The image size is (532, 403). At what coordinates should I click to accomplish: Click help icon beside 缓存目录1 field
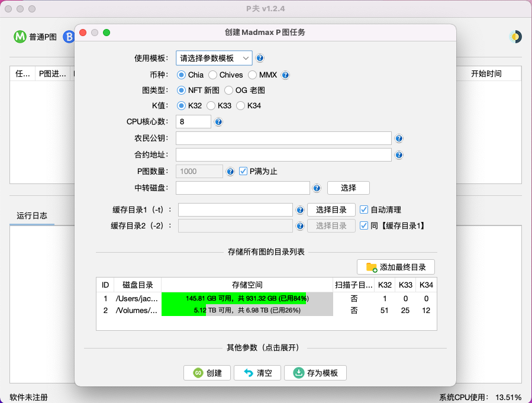click(300, 210)
